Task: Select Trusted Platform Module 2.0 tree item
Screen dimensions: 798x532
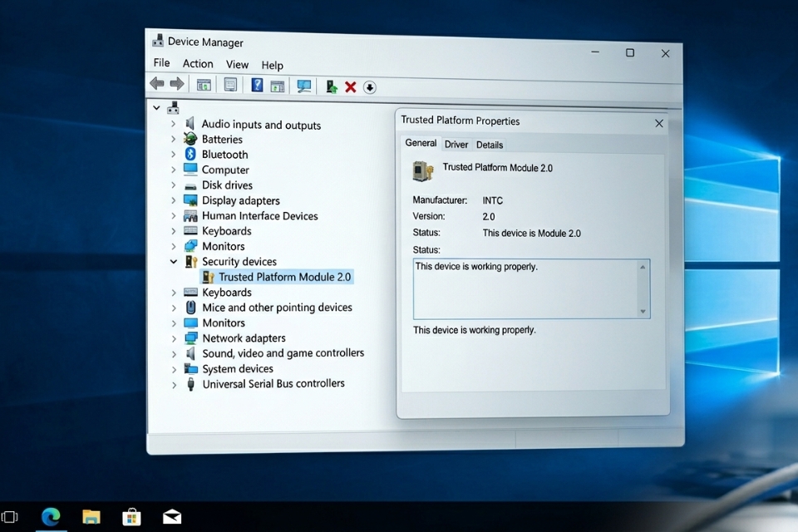Action: pyautogui.click(x=278, y=277)
